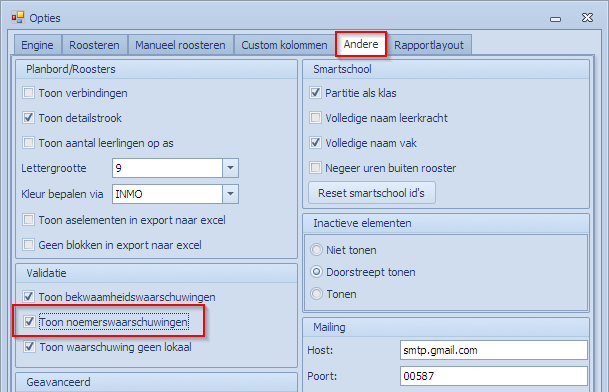Viewport: 609px width, 392px height.
Task: Click the Host: label
Action: tap(320, 350)
